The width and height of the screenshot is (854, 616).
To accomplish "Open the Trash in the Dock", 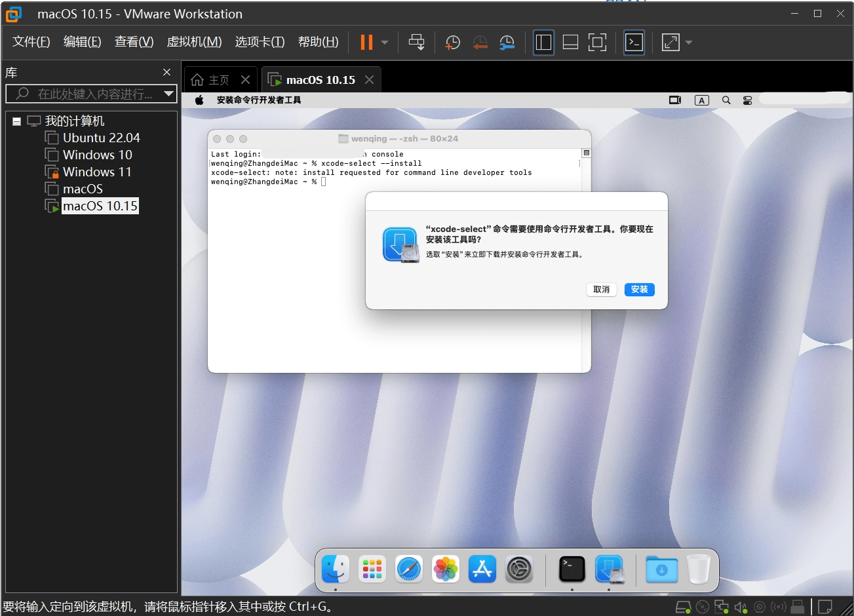I will coord(699,569).
